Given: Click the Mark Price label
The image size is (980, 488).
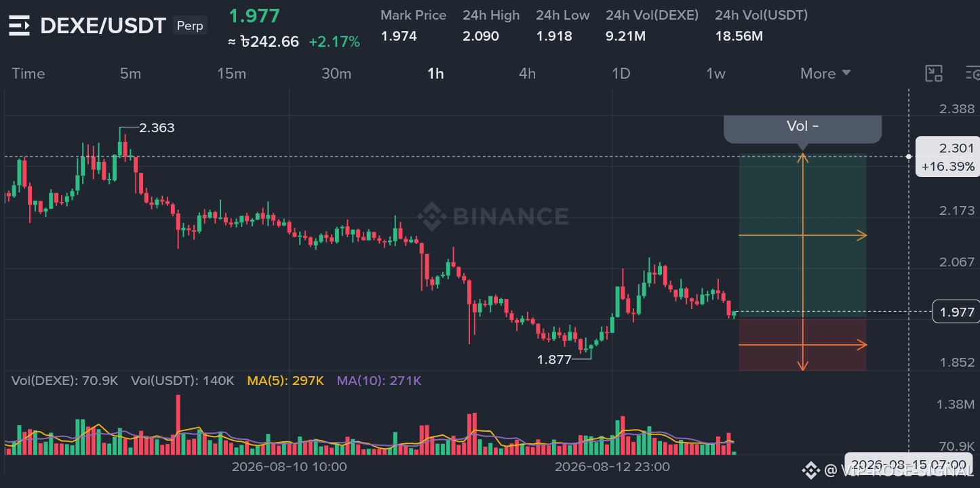Looking at the screenshot, I should pyautogui.click(x=414, y=15).
